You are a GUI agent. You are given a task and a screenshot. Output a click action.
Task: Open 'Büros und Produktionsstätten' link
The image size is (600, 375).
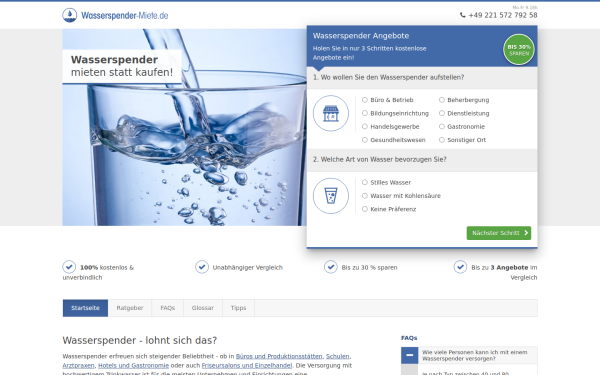[x=279, y=356]
